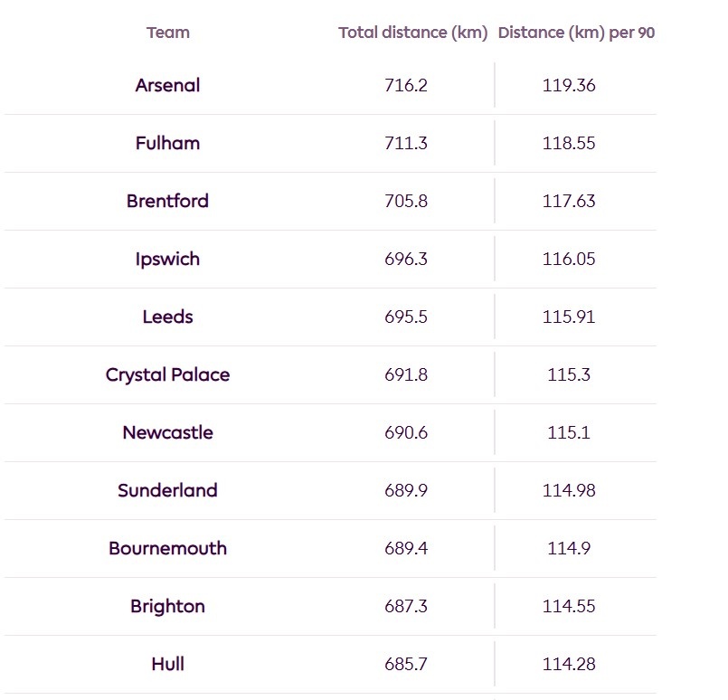Click Arsenal's per-90 value 119.36
Image resolution: width=728 pixels, height=700 pixels.
tap(569, 85)
